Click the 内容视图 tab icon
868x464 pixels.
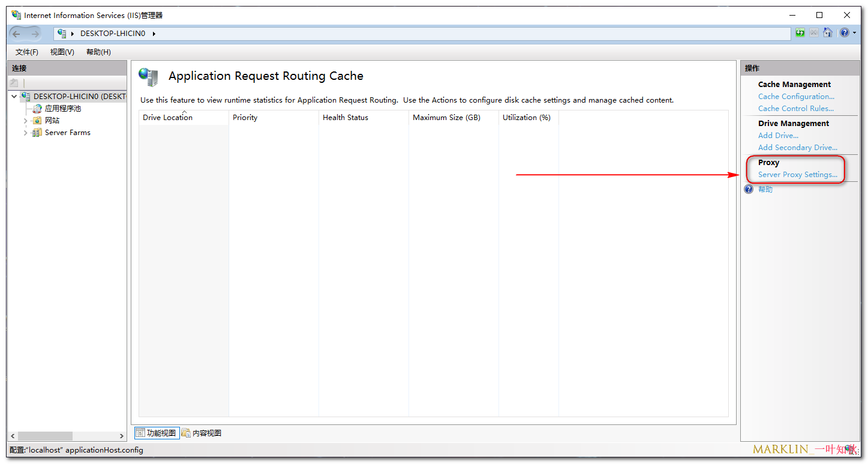(x=186, y=433)
